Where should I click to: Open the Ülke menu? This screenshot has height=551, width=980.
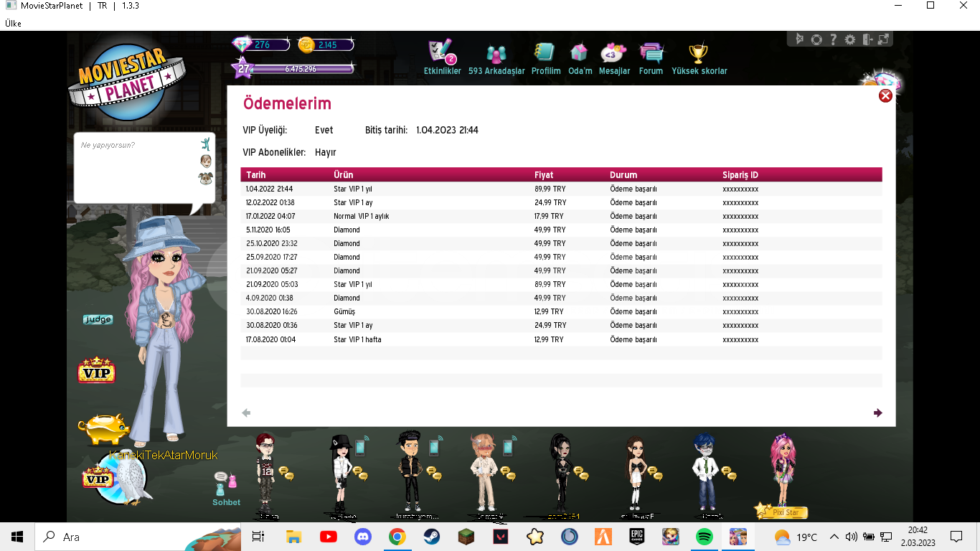pos(13,24)
